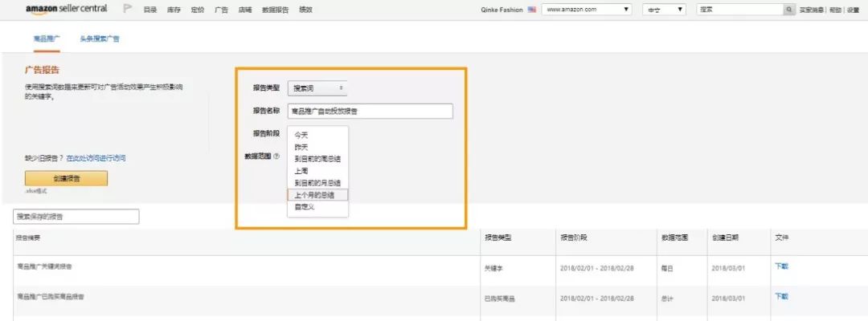
Task: Open the www.amazon.com marketplace dropdown
Action: pyautogui.click(x=587, y=10)
